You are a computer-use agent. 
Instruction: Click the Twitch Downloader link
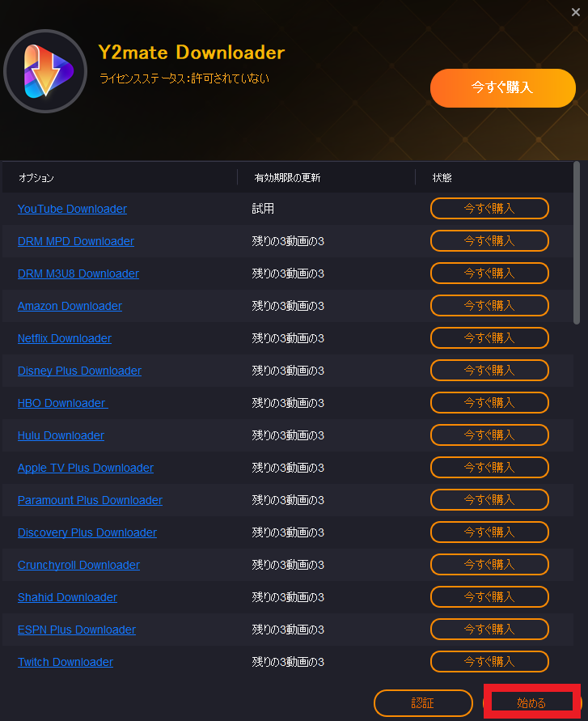point(66,662)
